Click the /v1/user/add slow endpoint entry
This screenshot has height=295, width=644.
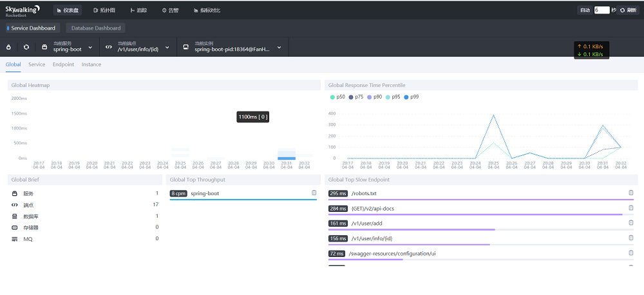coord(367,224)
